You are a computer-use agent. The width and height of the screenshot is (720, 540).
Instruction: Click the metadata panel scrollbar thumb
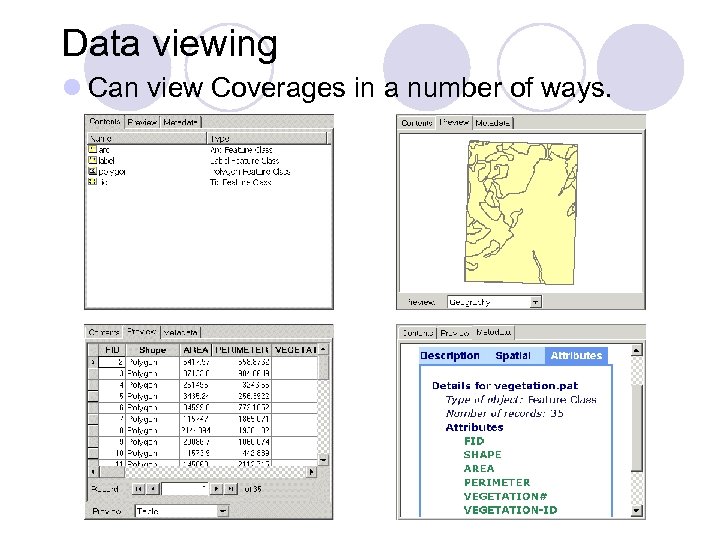[x=636, y=428]
